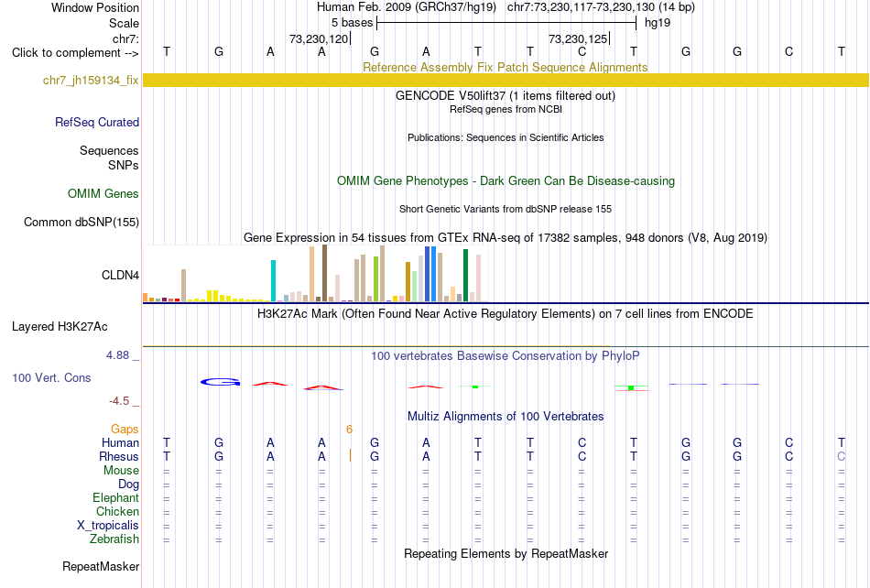Open the chr7_jh159134_fix track label
The height and width of the screenshot is (588, 870).
91,81
